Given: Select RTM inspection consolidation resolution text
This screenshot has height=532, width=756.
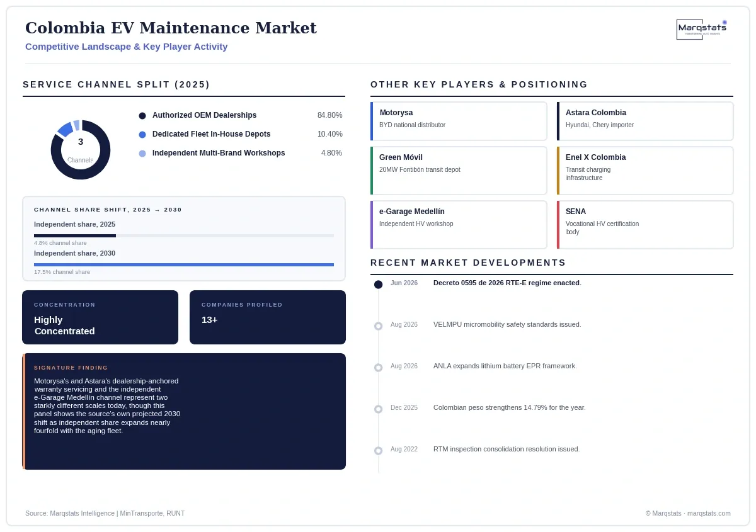Looking at the screenshot, I should [507, 449].
